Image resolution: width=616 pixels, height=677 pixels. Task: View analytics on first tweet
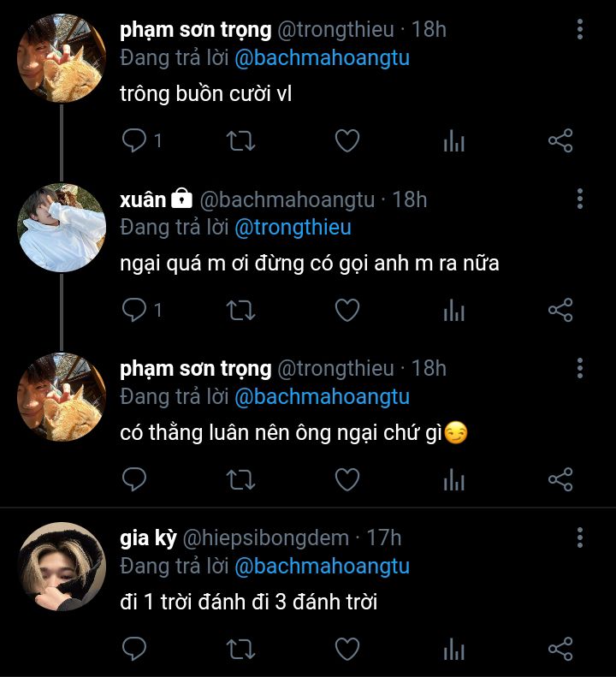pyautogui.click(x=453, y=140)
